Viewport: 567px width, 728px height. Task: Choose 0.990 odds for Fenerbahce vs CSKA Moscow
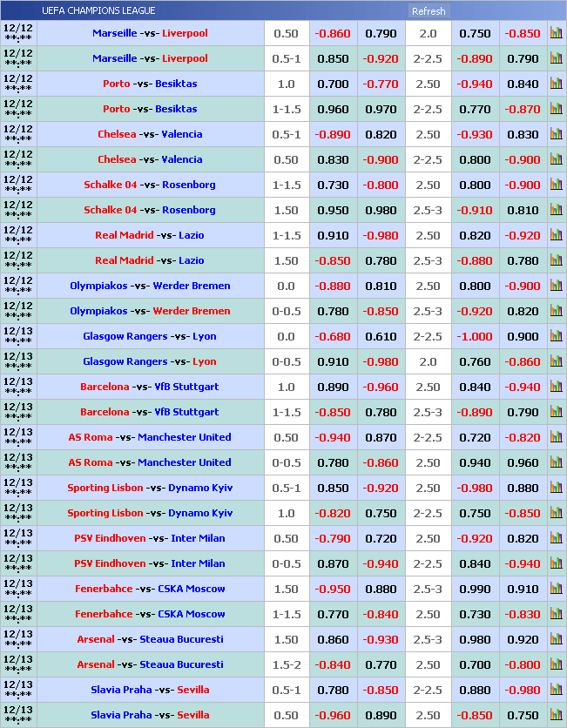pos(475,590)
